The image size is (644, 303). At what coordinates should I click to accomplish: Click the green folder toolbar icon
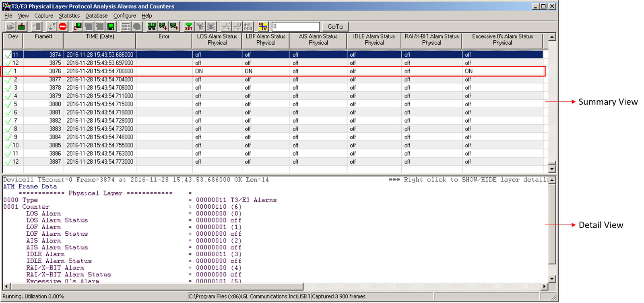21,27
